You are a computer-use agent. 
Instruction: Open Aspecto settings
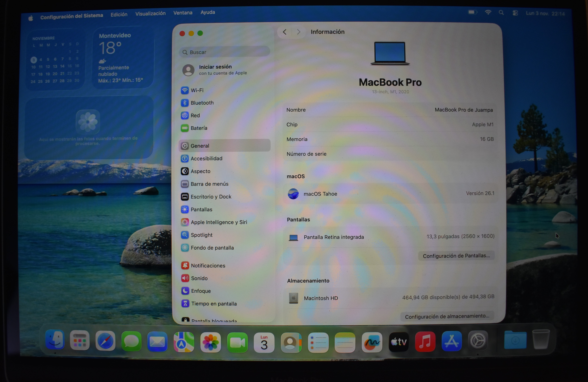(224, 171)
